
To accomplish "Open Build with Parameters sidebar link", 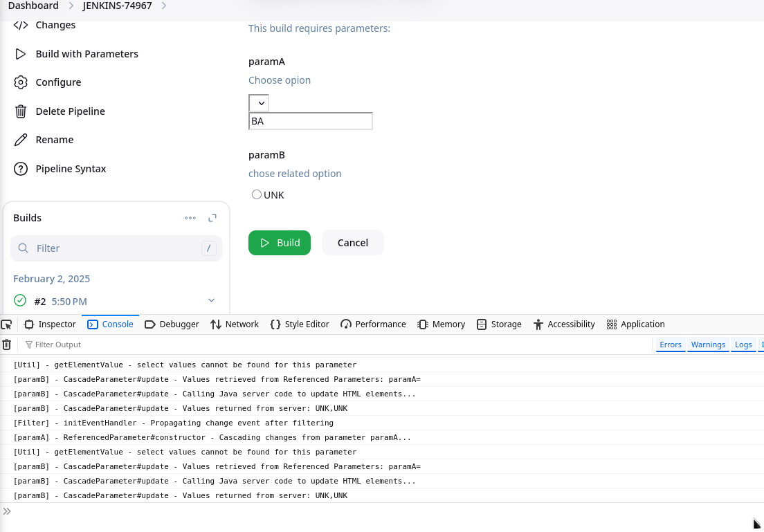I will 87,54.
